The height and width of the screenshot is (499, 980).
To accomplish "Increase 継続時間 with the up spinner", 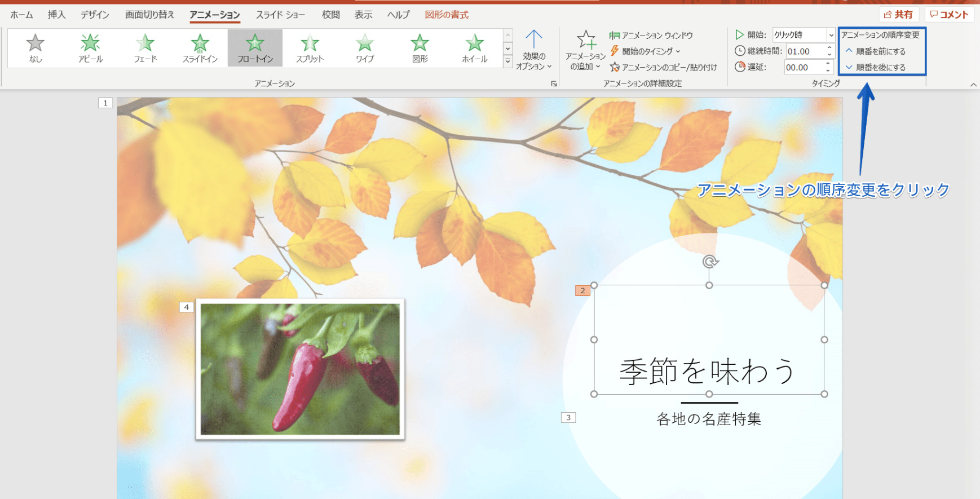I will pyautogui.click(x=829, y=48).
